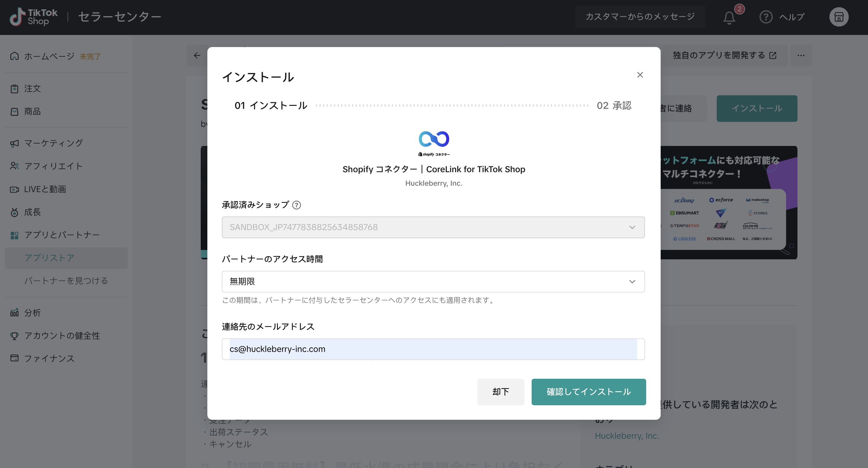
Task: Expand the 承認済みショップ sandbox dropdown
Action: (433, 227)
